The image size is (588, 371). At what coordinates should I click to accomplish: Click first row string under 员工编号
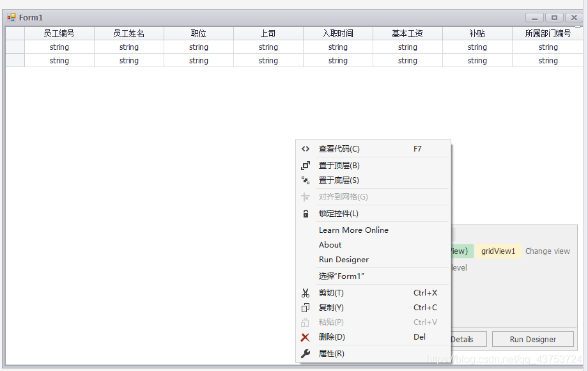pos(59,47)
